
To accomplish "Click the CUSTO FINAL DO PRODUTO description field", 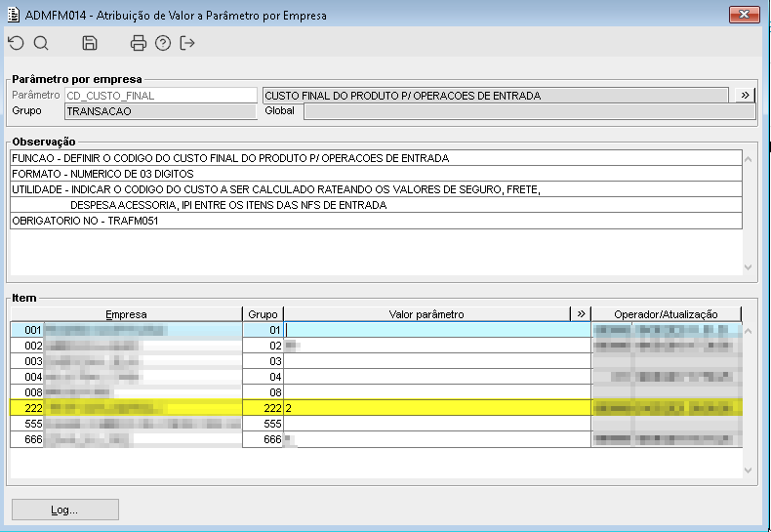I will (496, 96).
